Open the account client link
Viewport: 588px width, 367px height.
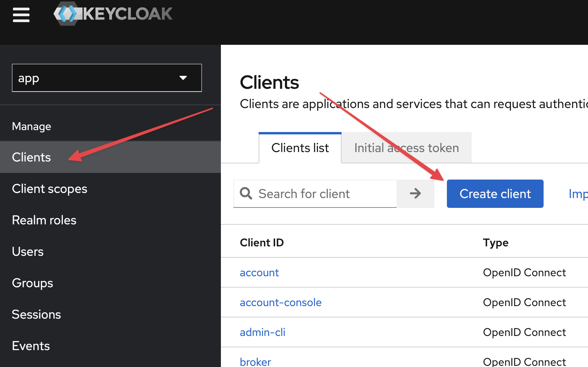259,273
